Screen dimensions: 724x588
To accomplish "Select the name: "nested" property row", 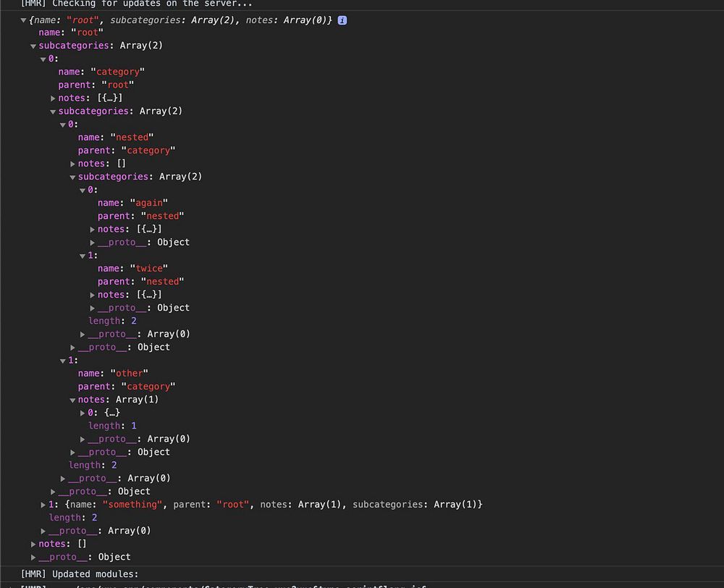I will (116, 138).
